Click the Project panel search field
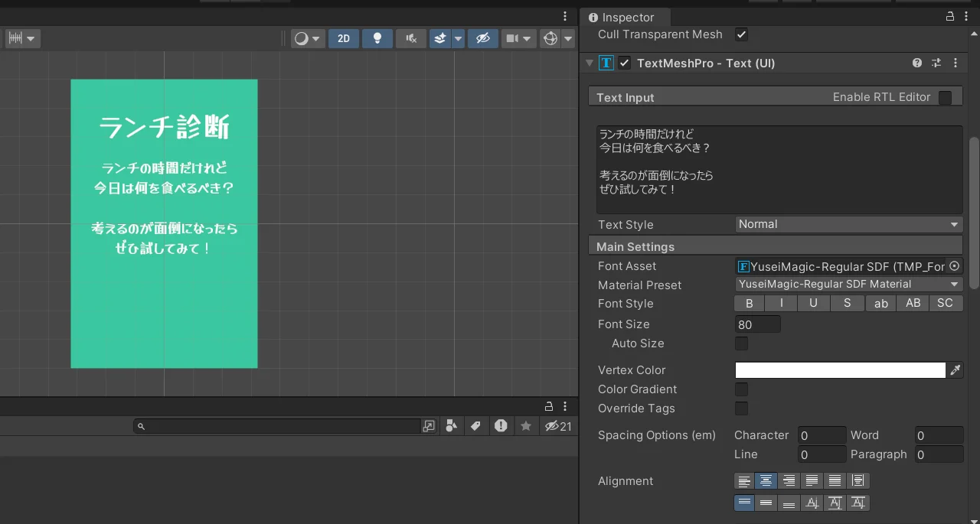 point(277,426)
